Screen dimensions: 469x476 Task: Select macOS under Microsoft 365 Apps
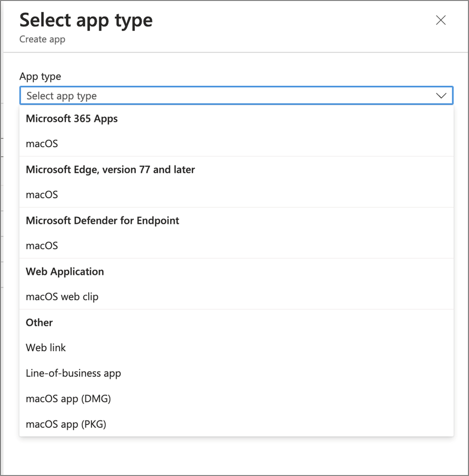[x=42, y=143]
